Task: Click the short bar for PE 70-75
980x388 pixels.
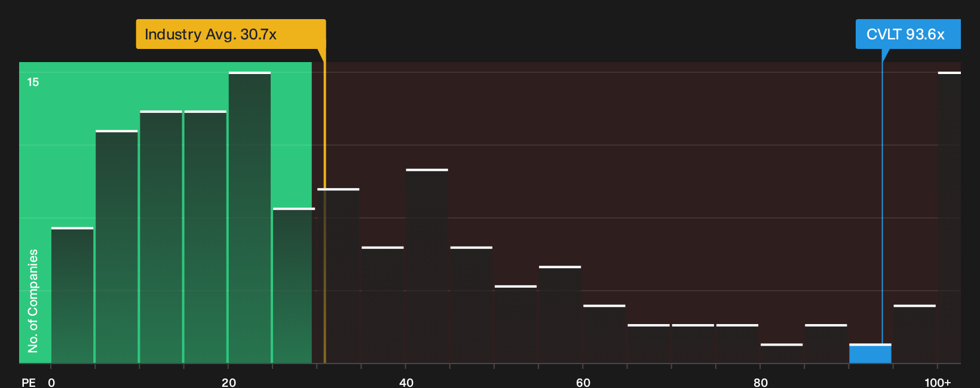Action: click(x=693, y=344)
